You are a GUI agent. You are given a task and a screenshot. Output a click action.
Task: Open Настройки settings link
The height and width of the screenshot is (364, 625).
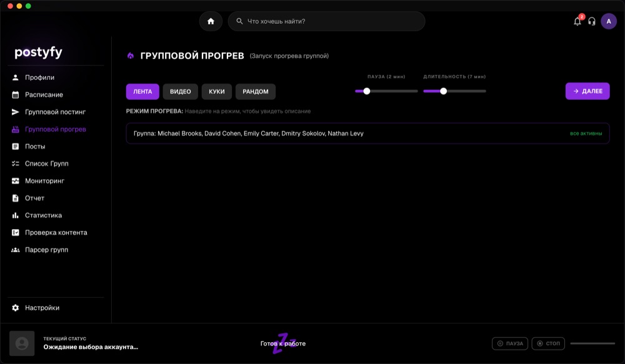[42, 308]
